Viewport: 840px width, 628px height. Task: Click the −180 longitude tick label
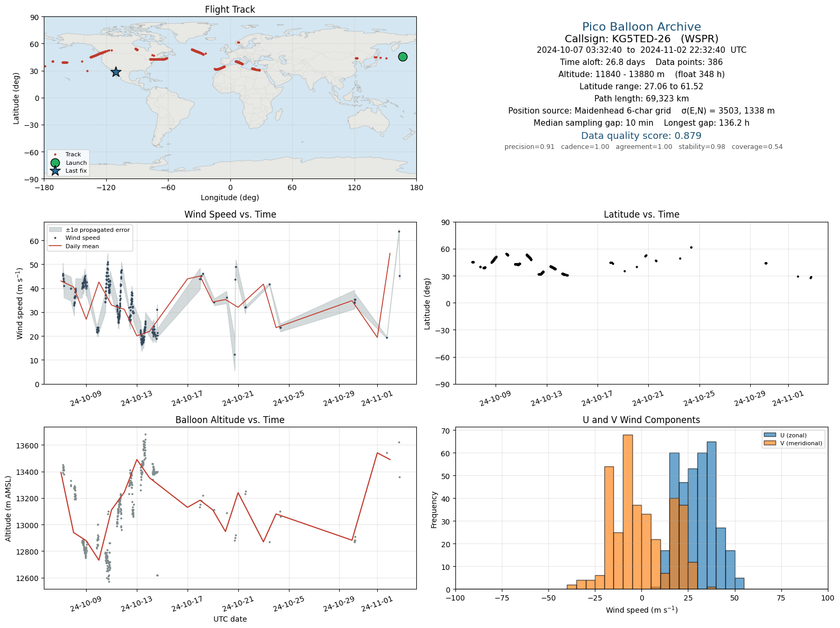(x=44, y=188)
